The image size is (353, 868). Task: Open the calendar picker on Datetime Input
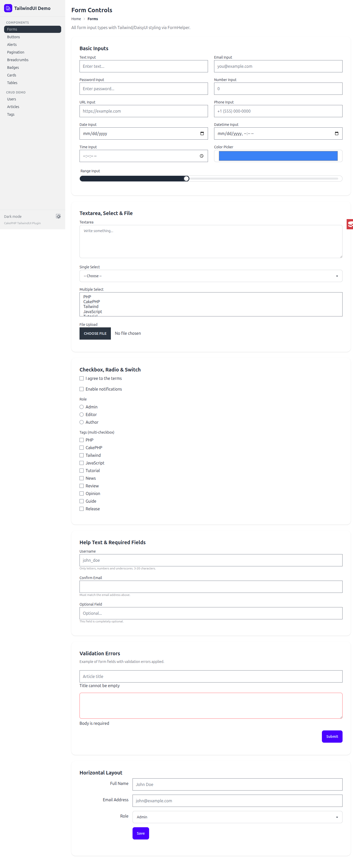tap(337, 133)
